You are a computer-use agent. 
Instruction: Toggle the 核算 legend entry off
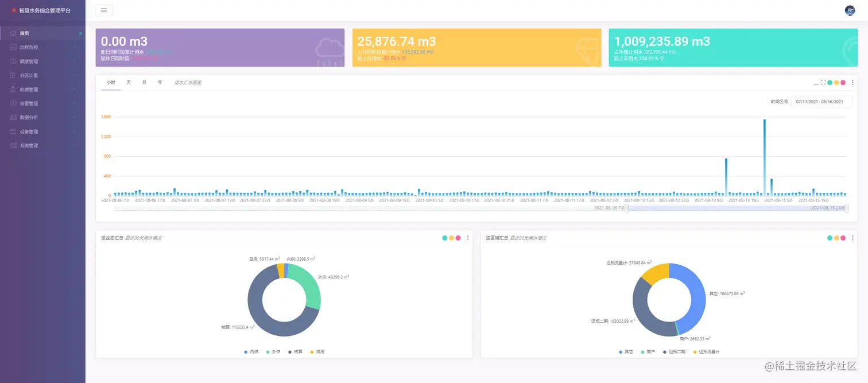point(294,351)
